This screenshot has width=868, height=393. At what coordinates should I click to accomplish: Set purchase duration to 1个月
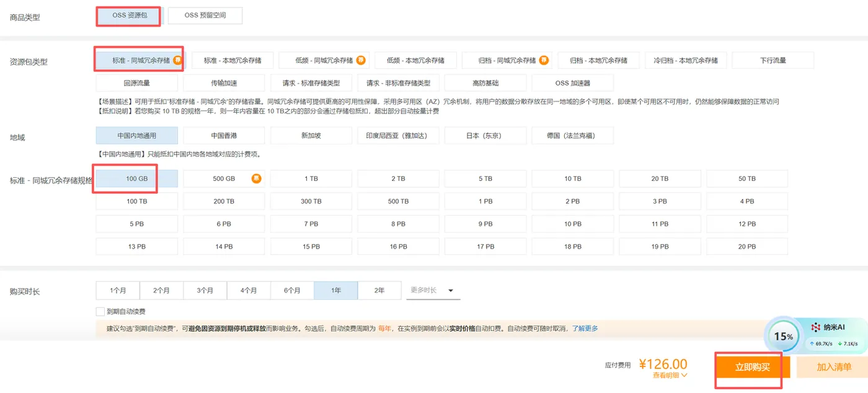point(118,290)
